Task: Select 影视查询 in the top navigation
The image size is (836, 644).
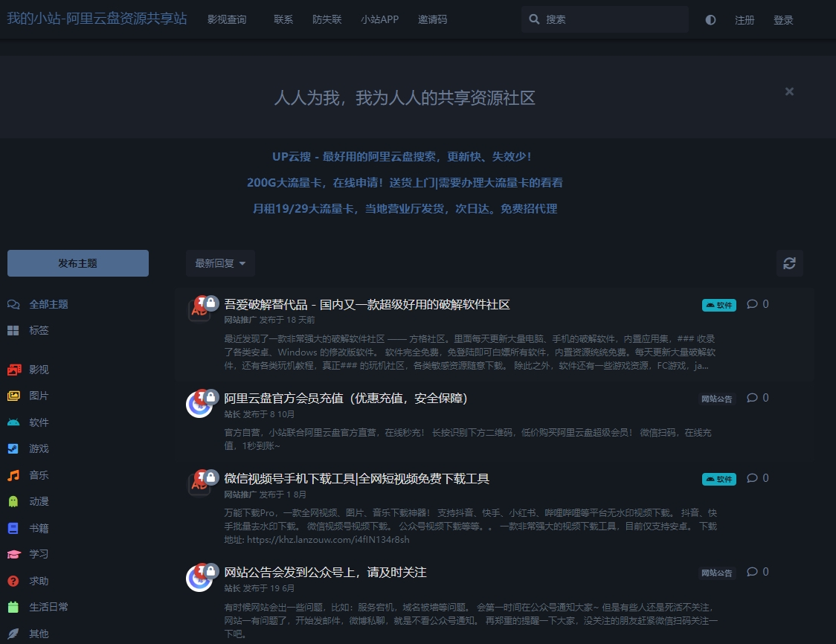Action: coord(227,20)
